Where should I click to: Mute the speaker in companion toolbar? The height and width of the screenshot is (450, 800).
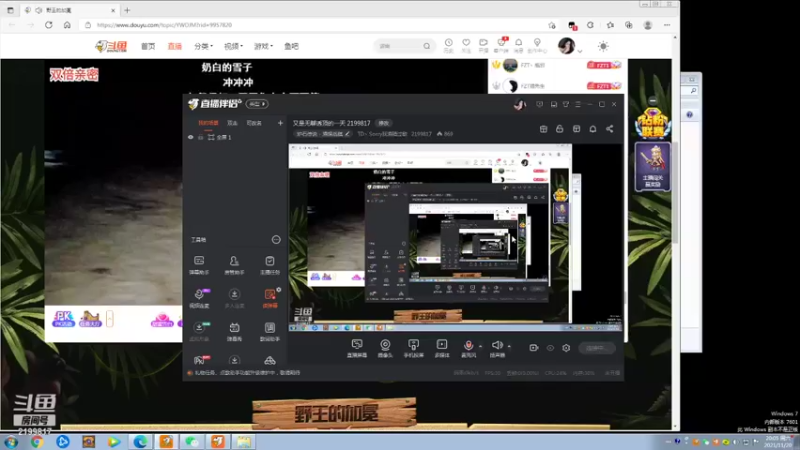(497, 348)
